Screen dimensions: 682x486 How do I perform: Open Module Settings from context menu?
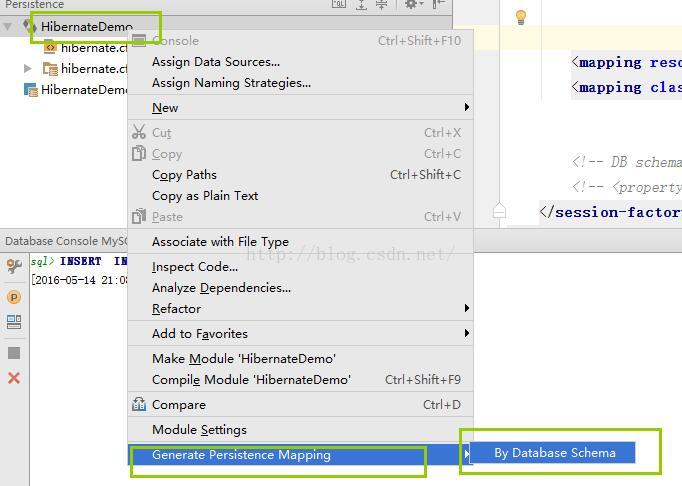pyautogui.click(x=300, y=430)
